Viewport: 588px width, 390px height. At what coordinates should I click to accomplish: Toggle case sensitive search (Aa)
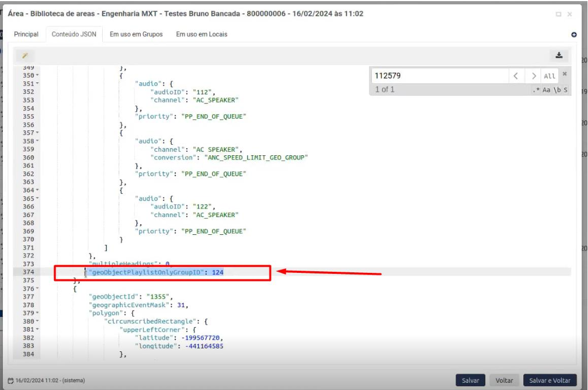click(x=546, y=90)
